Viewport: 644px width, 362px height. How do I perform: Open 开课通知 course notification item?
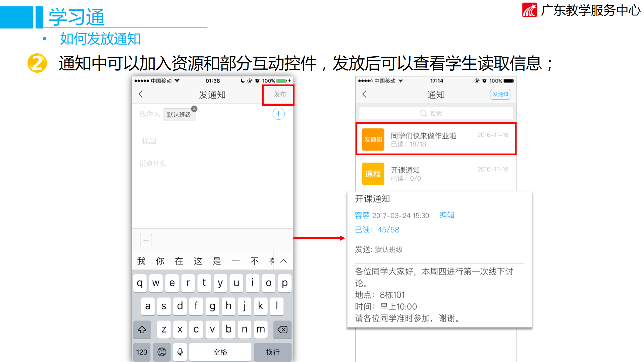[436, 174]
